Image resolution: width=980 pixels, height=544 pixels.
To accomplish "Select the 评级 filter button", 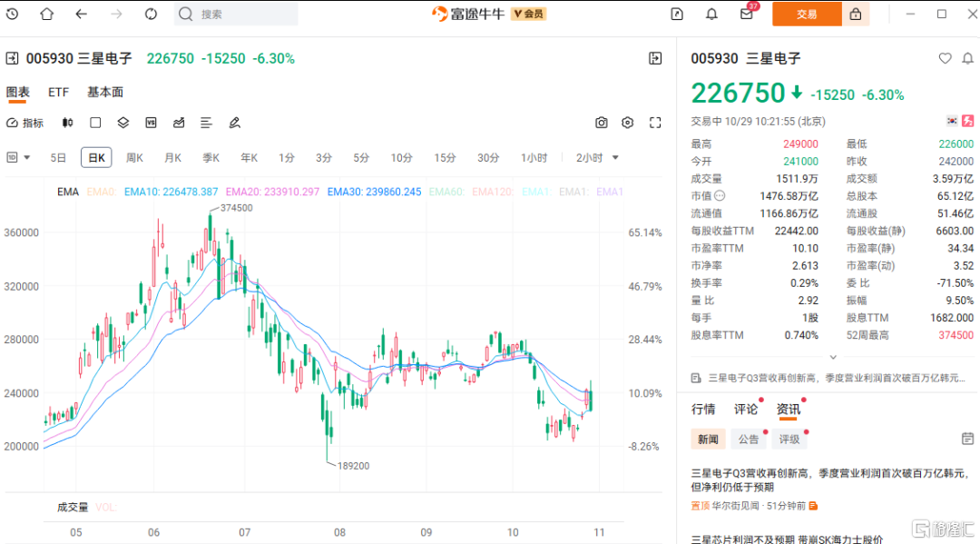I will click(789, 439).
